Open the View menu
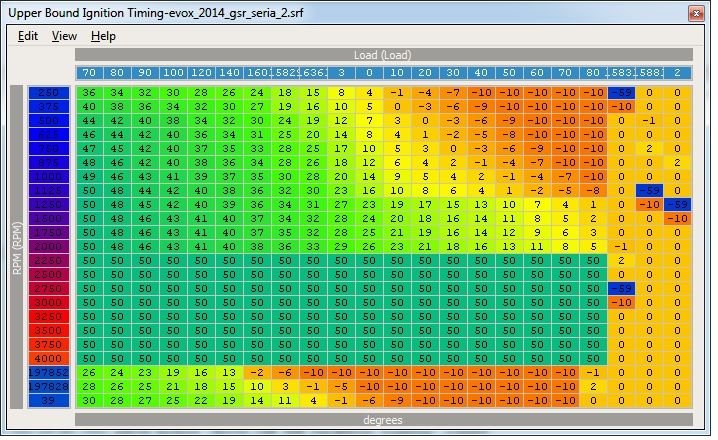Screen dimensions: 718x440 click(x=64, y=36)
